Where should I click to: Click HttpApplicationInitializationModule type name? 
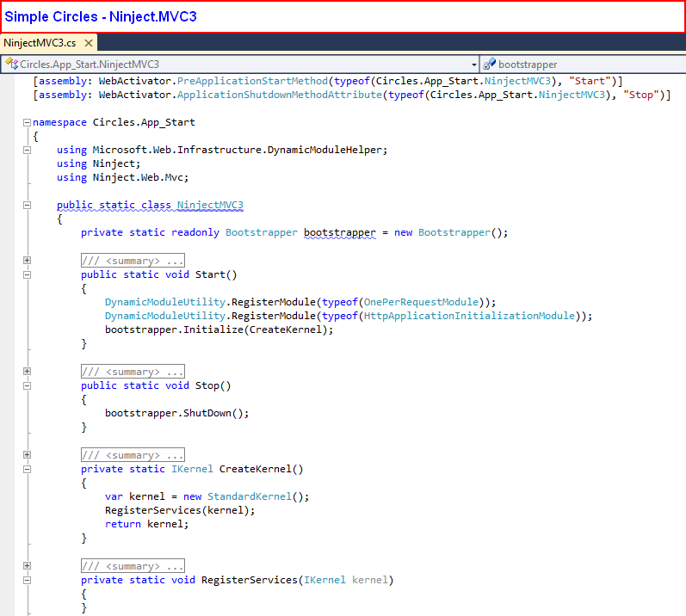click(x=469, y=316)
